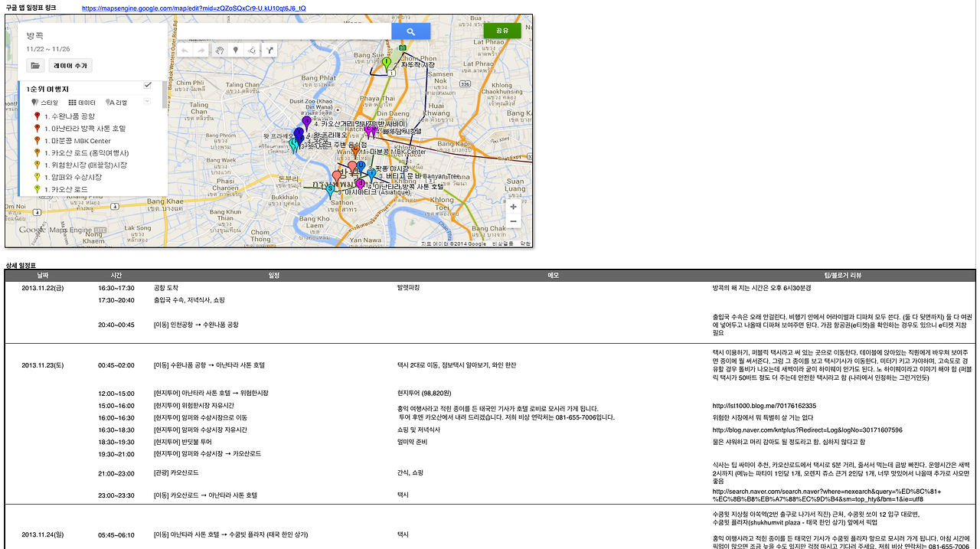Open the 스타일 layer option
This screenshot has width=980, height=549.
click(44, 102)
